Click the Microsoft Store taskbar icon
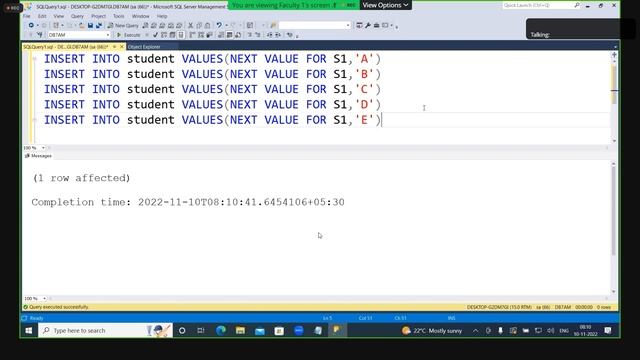 (279, 330)
